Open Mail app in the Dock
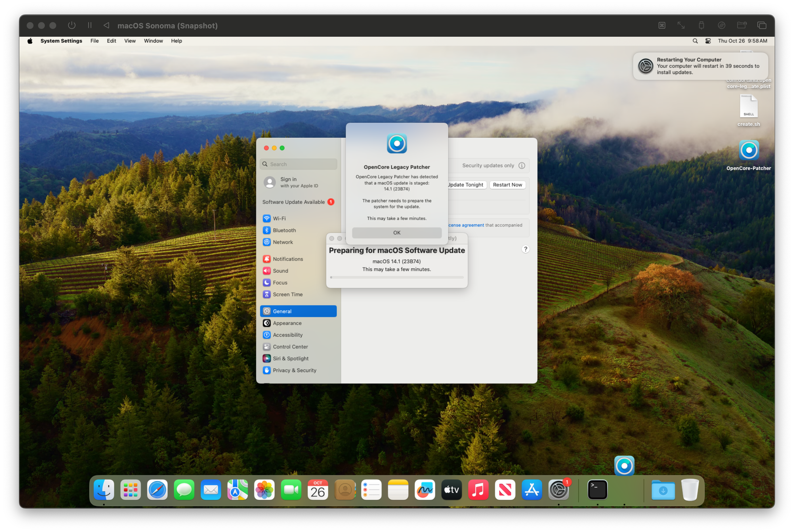Screen dimensions: 794x532 [211, 490]
